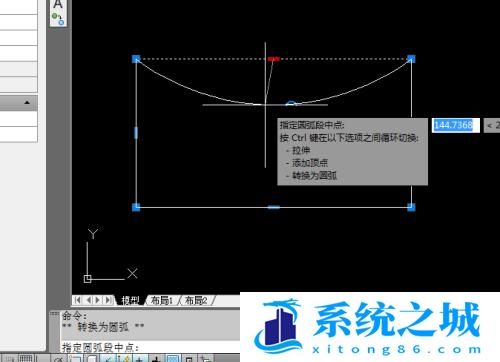This screenshot has width=500, height=362.
Task: Click the red midpoint grip on the top edge
Action: (x=273, y=59)
